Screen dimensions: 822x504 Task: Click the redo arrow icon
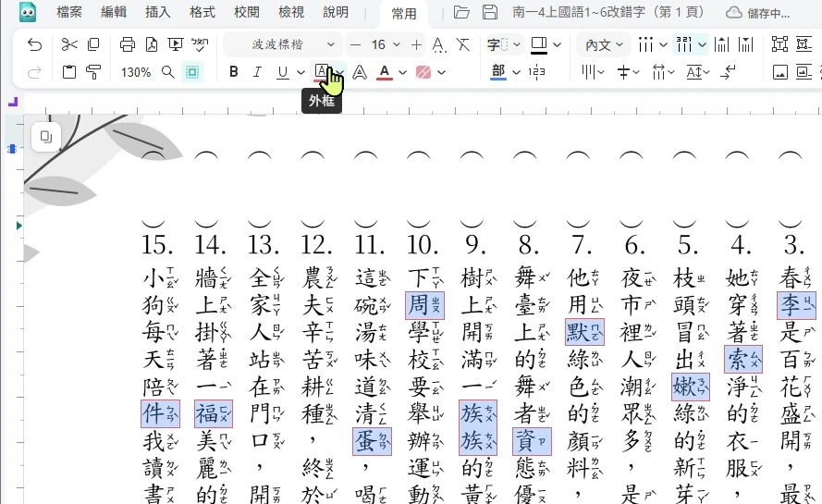pos(34,72)
